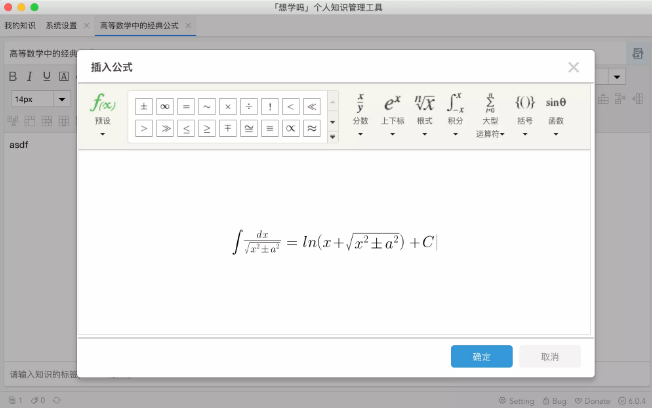Switch to the 系统设置 tab
The image size is (652, 408).
tap(61, 26)
